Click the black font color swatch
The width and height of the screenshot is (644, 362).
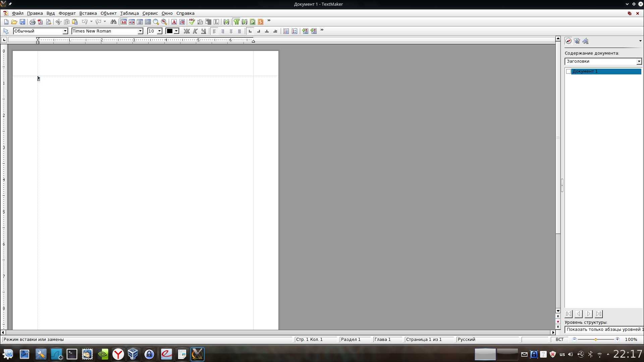click(x=170, y=31)
